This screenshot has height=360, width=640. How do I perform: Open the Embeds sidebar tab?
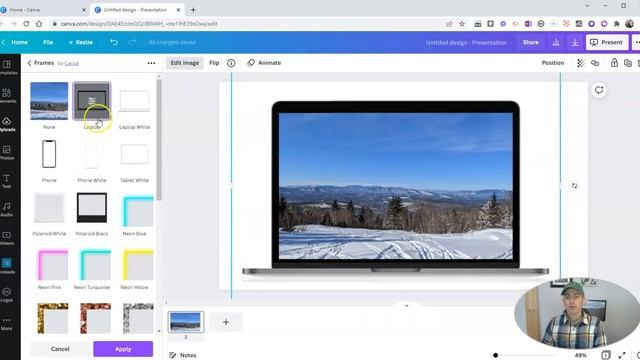pos(7,266)
